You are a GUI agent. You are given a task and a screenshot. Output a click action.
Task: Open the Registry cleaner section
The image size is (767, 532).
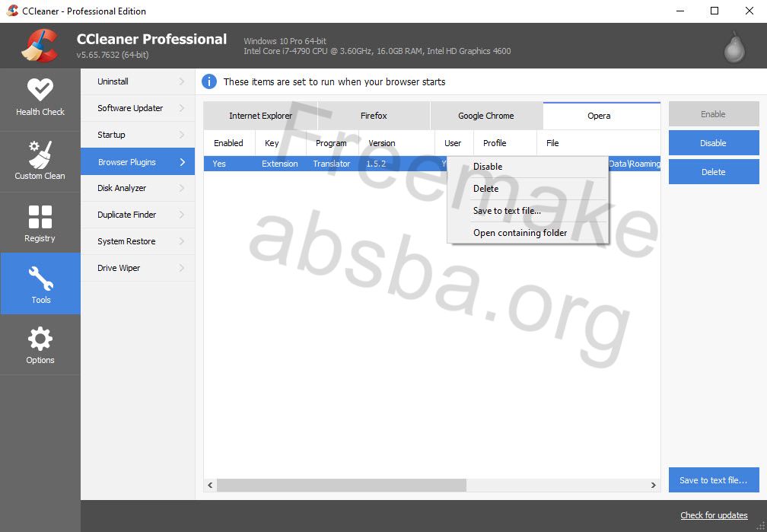(x=40, y=223)
